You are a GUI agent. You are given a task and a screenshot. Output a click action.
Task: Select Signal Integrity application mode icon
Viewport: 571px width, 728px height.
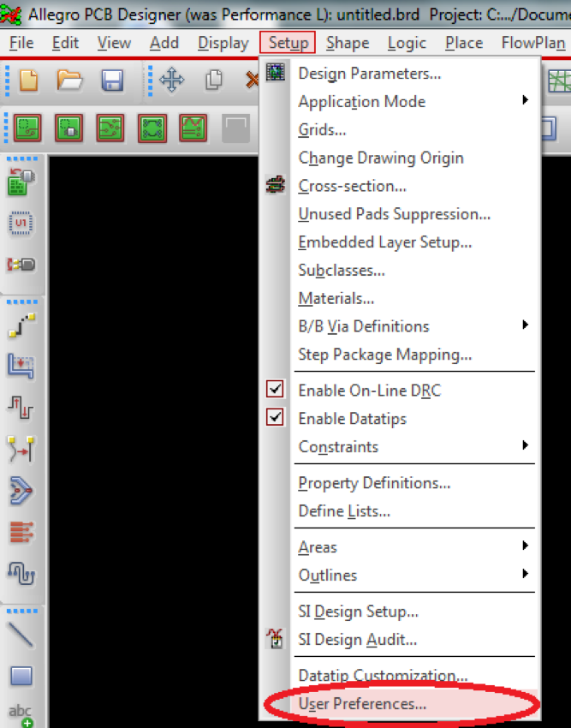[193, 128]
